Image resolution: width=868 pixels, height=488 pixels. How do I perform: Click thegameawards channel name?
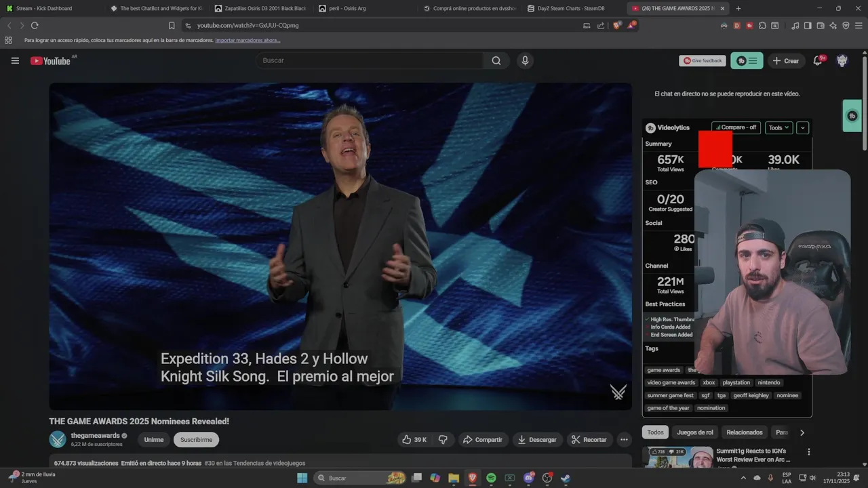point(95,436)
